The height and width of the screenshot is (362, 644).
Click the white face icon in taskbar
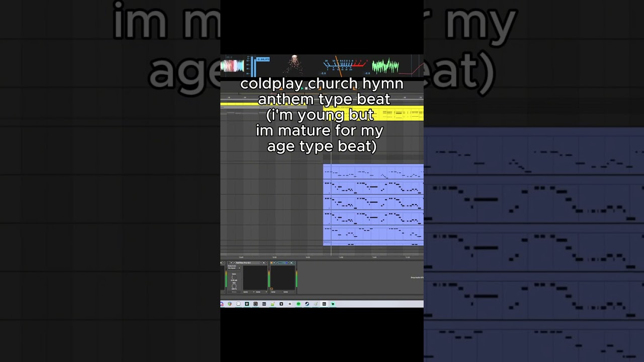click(x=238, y=304)
